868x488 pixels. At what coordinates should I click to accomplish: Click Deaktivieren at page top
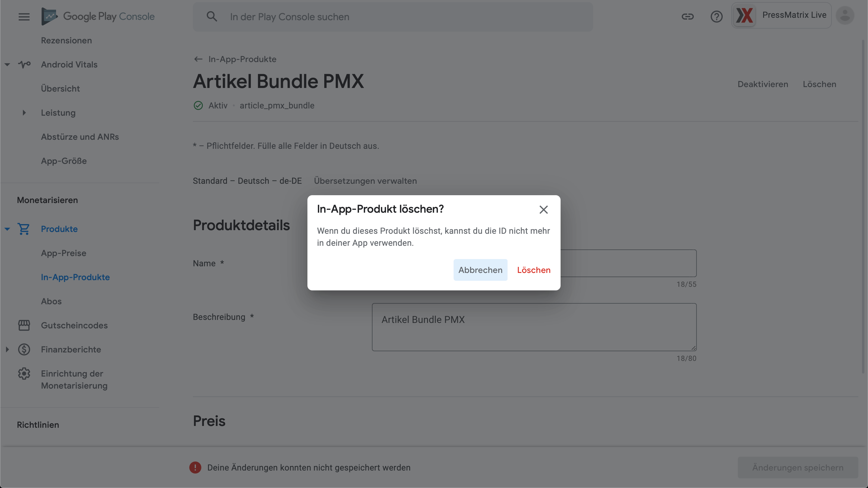763,84
